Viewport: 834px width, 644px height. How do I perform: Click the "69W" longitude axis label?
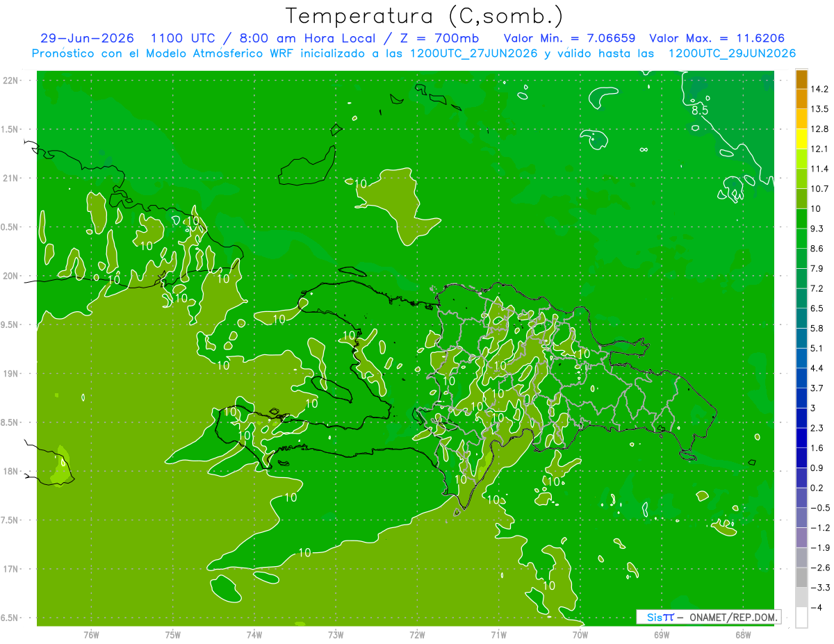[x=662, y=634]
